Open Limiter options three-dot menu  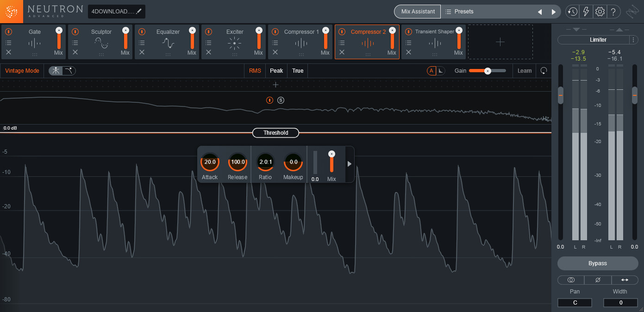633,40
